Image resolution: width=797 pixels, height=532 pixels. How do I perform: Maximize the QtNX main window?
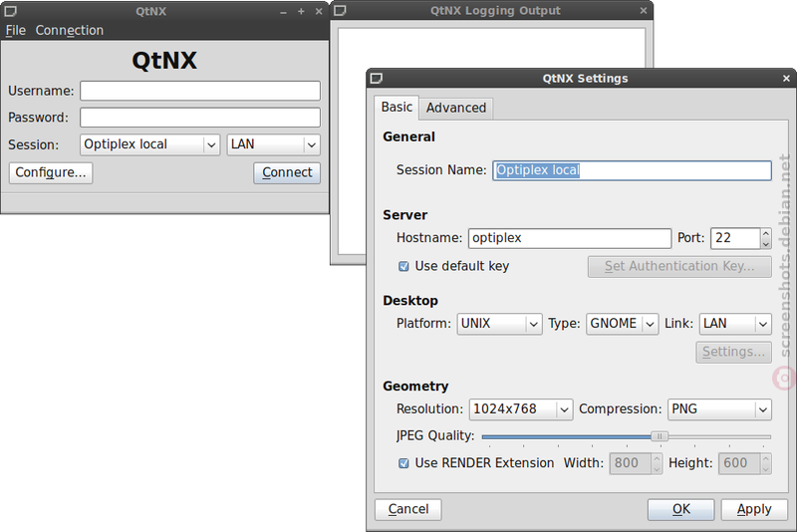[301, 11]
